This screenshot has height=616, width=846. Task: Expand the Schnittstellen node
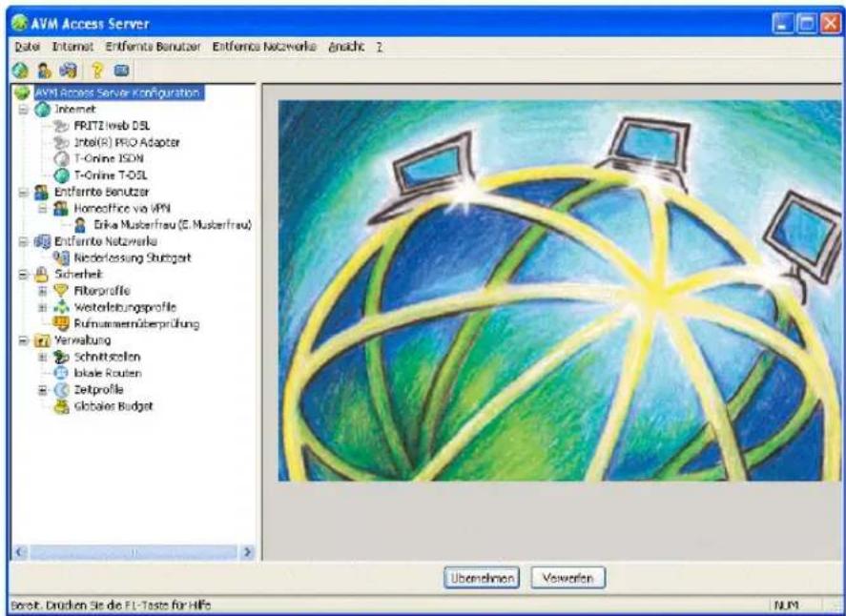point(43,357)
